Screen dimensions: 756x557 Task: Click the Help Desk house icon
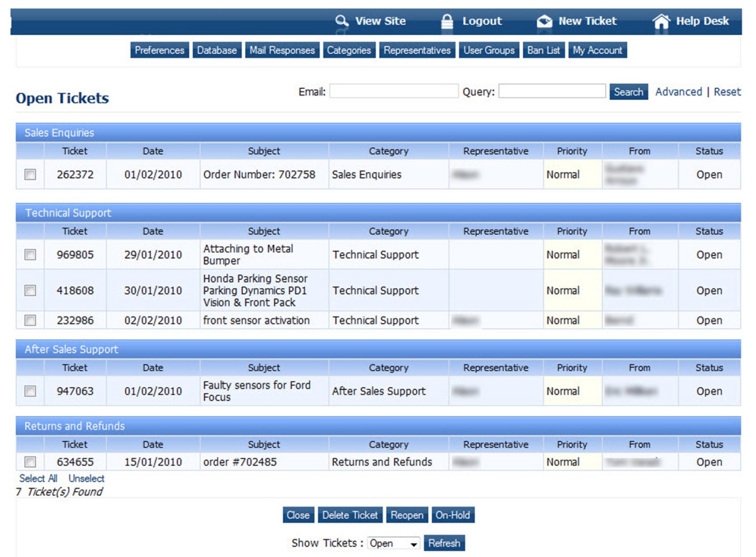tap(661, 22)
